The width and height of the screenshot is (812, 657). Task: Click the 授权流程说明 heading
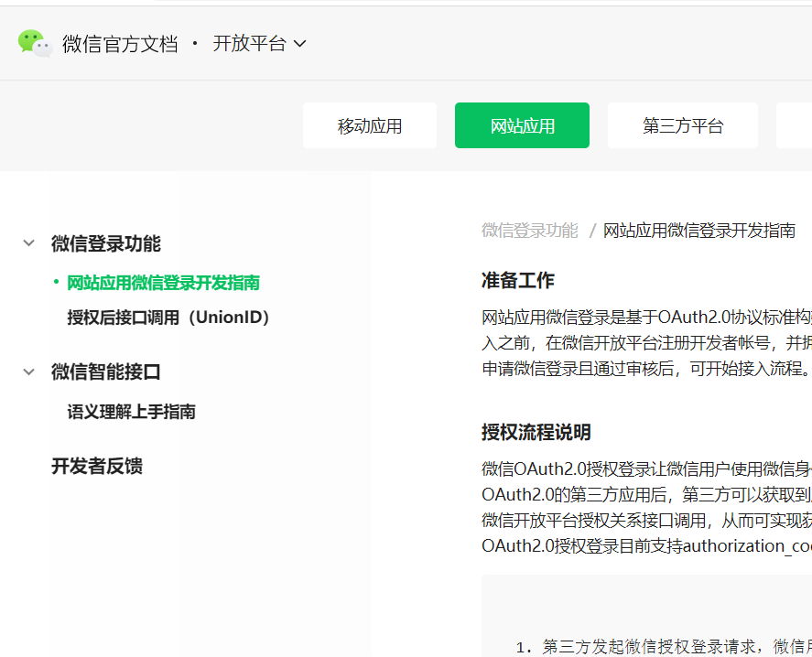tap(536, 432)
